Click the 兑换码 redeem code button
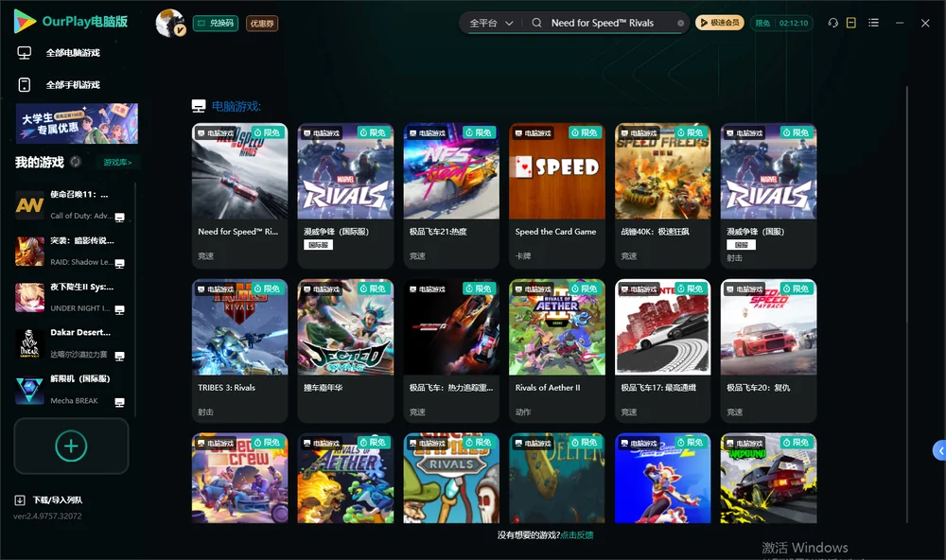946x560 pixels. [x=216, y=23]
